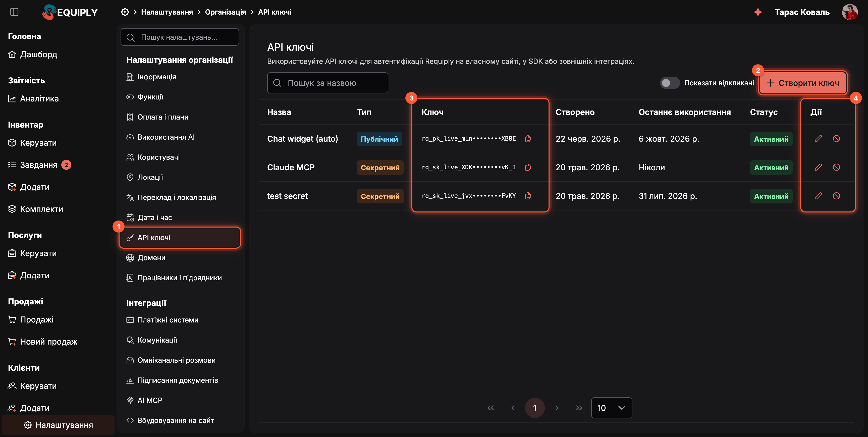Focus the Пошук налаштувань search field

[180, 37]
